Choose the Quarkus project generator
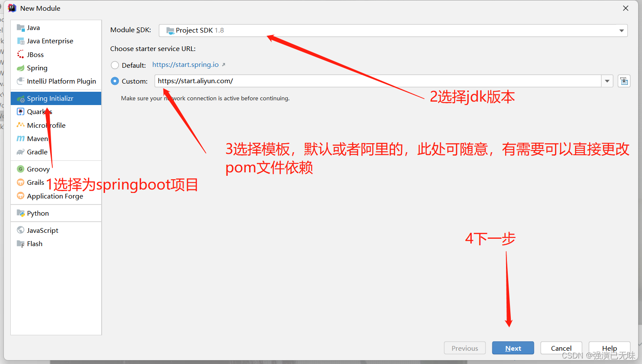The image size is (642, 364). [39, 111]
